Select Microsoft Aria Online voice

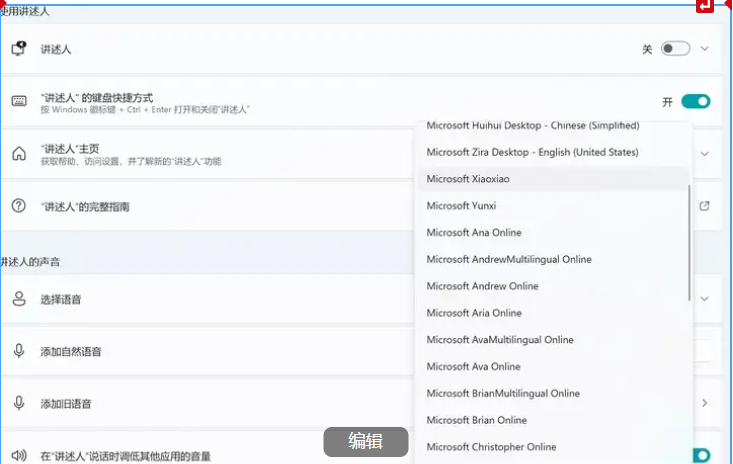(474, 313)
